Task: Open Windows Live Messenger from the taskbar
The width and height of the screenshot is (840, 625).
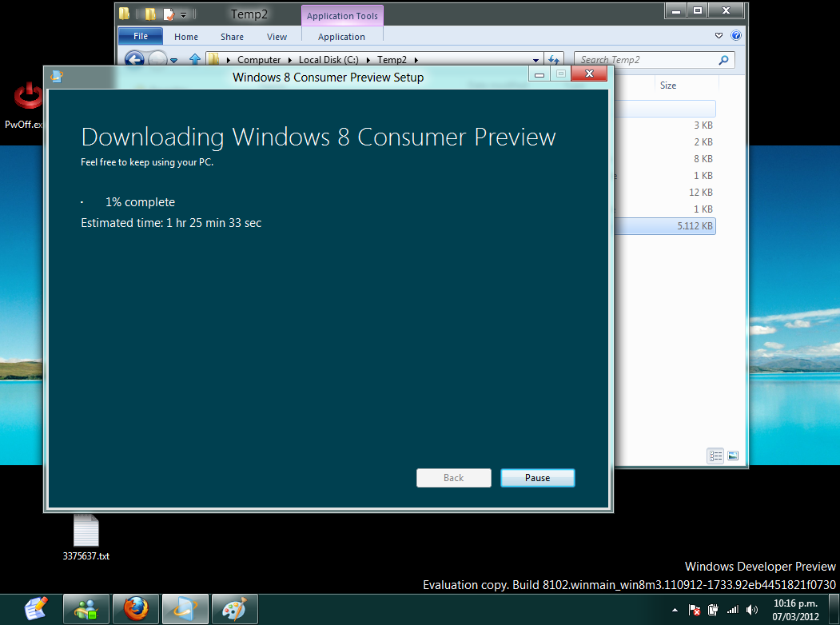Action: point(85,608)
